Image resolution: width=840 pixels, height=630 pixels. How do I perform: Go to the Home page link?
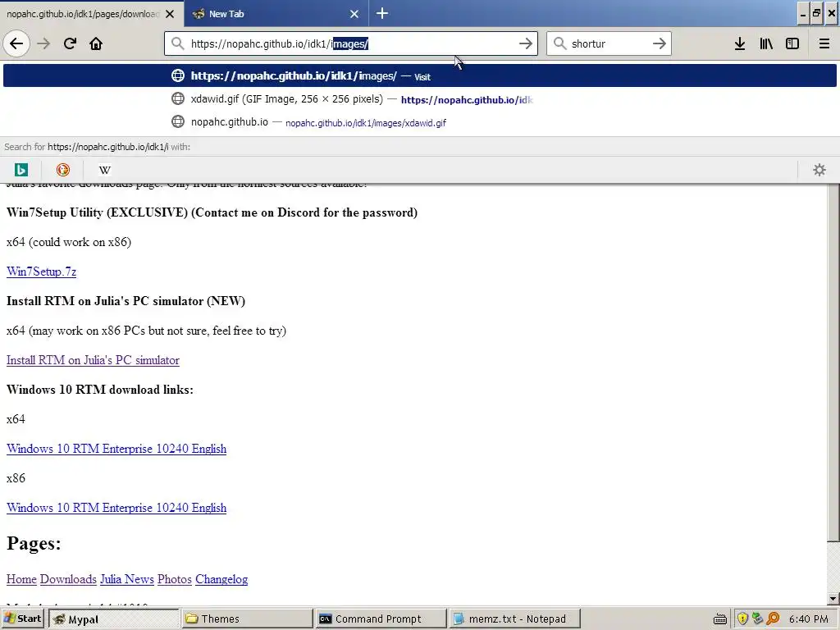pos(21,579)
